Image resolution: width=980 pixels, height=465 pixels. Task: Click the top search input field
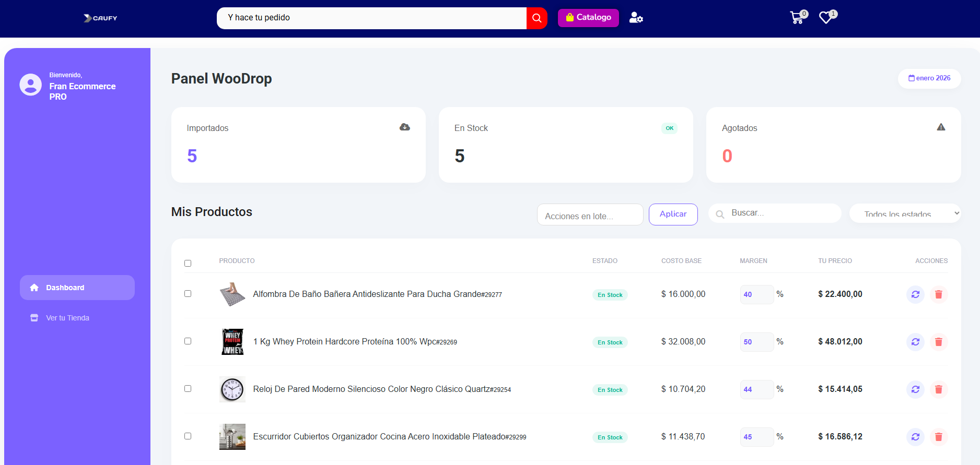pyautogui.click(x=371, y=18)
